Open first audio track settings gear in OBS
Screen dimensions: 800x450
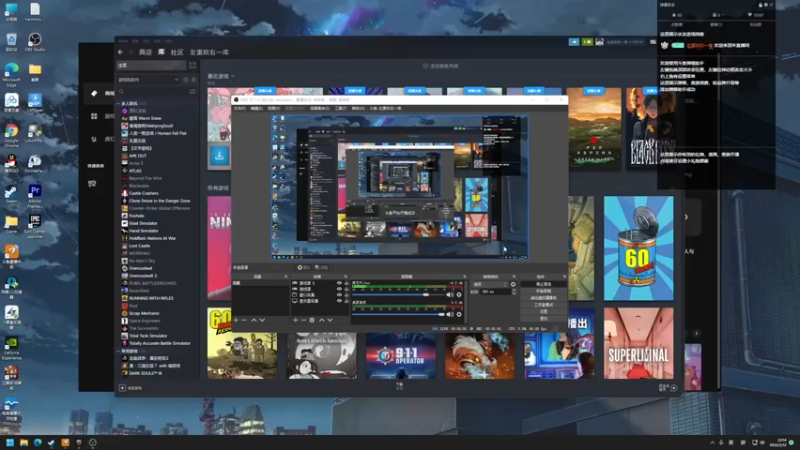pyautogui.click(x=459, y=294)
